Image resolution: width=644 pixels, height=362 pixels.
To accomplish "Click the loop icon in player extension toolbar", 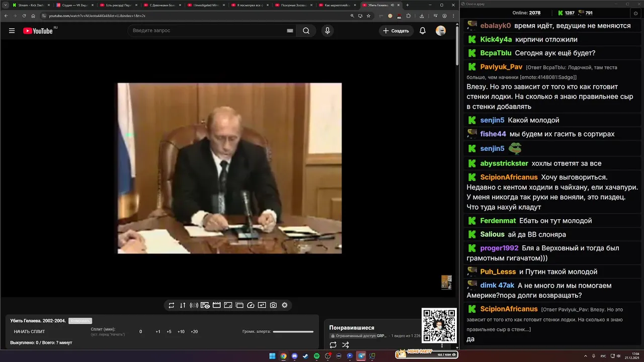I will pyautogui.click(x=172, y=305).
